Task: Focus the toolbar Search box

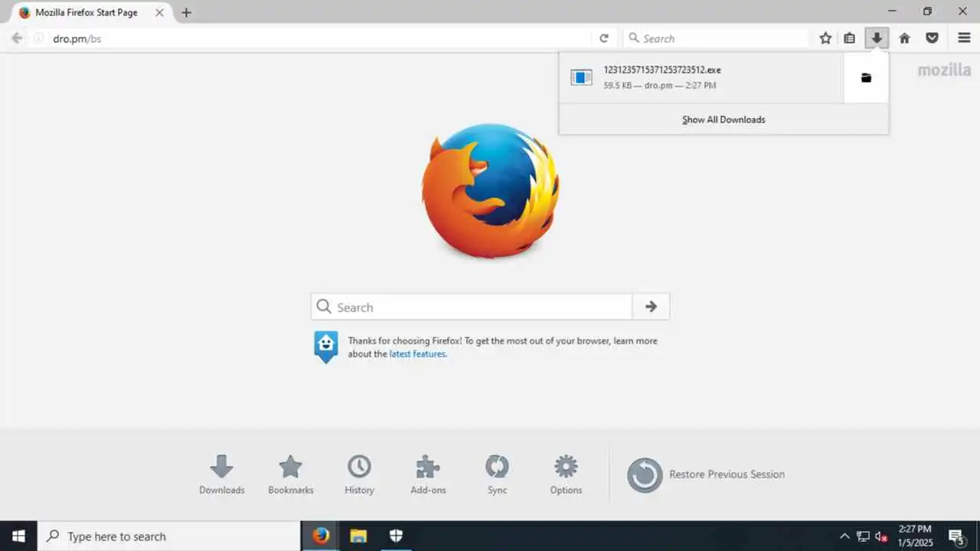Action: tap(717, 38)
